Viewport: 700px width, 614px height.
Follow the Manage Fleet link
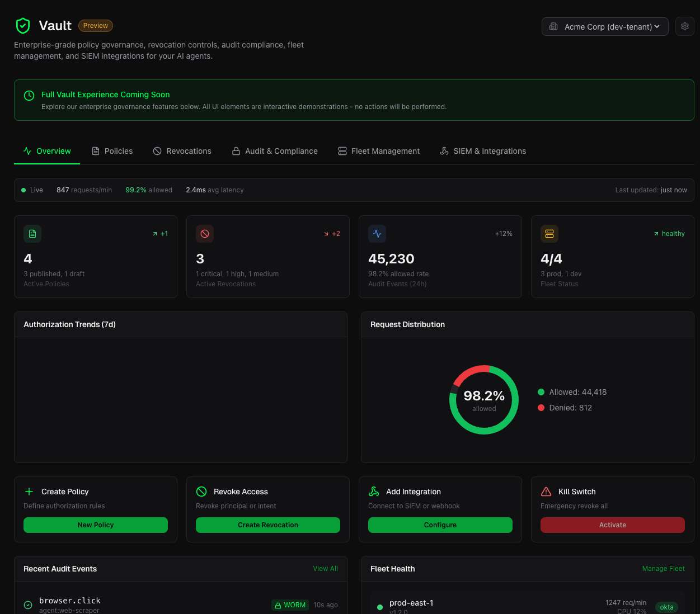pyautogui.click(x=663, y=569)
